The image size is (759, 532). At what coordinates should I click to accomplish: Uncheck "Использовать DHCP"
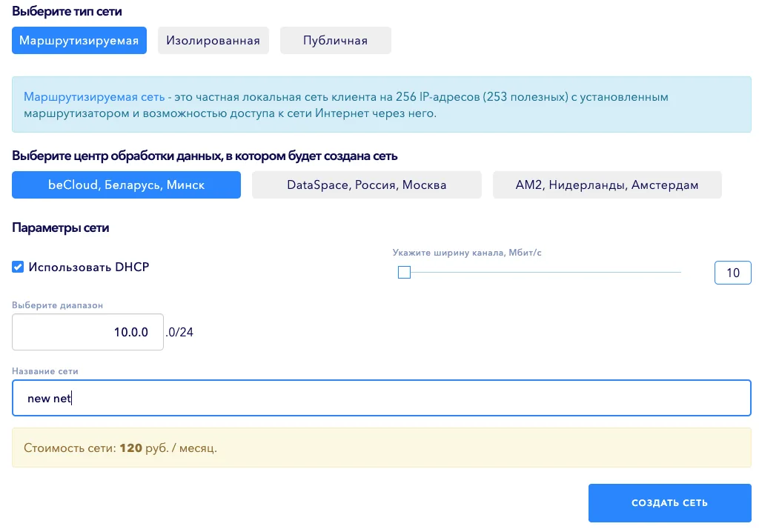click(18, 267)
